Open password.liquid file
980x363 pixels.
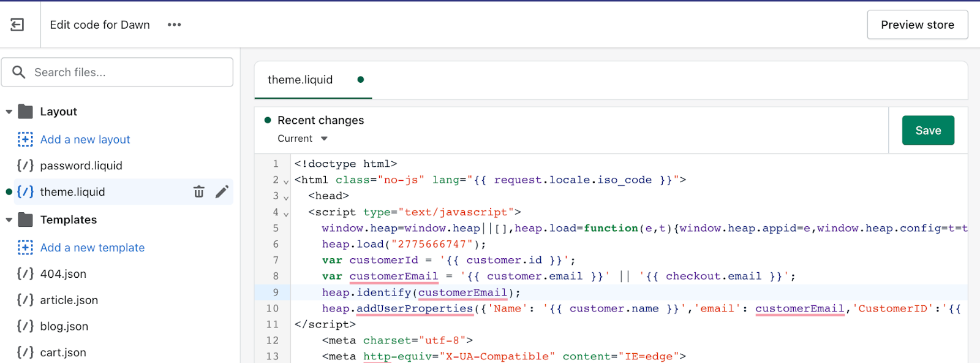(81, 166)
